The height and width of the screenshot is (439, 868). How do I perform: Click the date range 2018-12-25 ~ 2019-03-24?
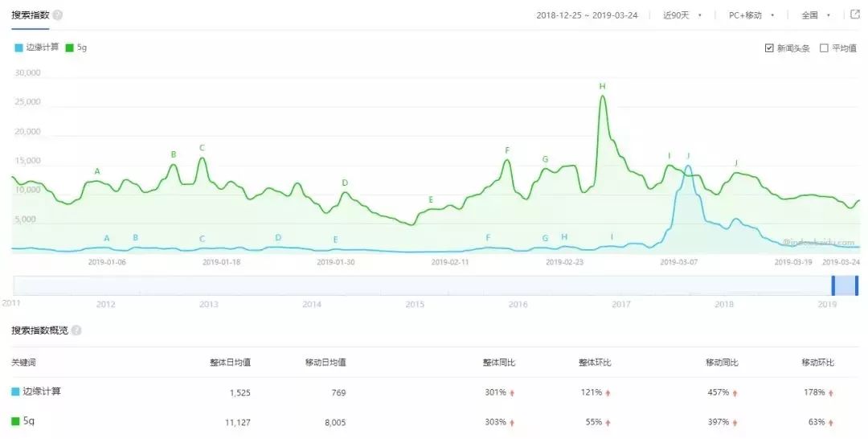[x=587, y=15]
